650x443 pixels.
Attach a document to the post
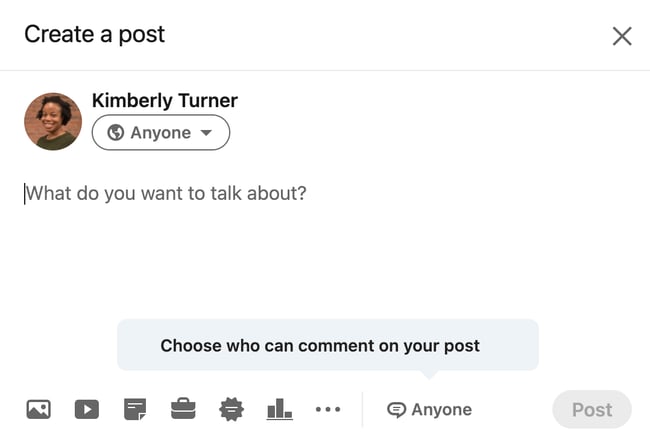coord(135,409)
